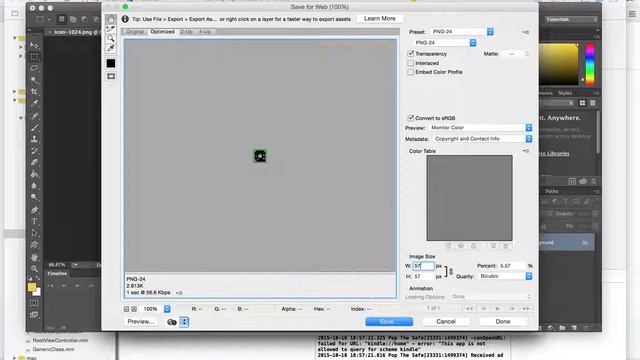Select the Healing Brush tool
This screenshot has width=640, height=360.
[34, 116]
